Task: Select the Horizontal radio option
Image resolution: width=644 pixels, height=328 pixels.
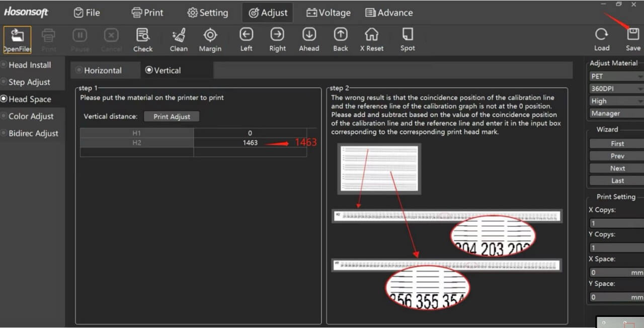Action: [x=79, y=70]
